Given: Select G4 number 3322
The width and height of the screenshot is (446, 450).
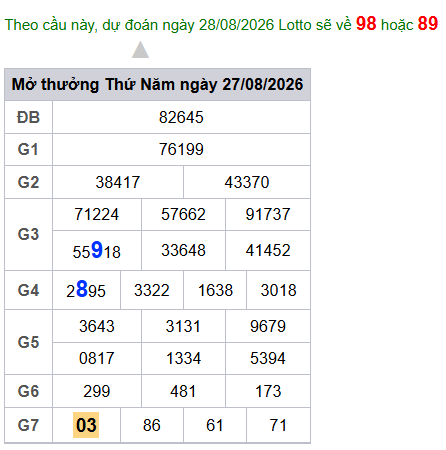Looking at the screenshot, I should (x=152, y=290).
